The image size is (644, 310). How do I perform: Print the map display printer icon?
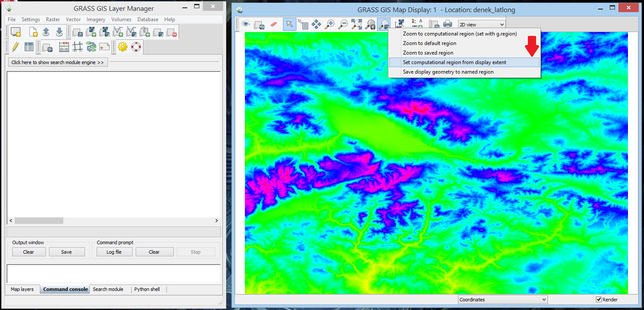(x=448, y=24)
